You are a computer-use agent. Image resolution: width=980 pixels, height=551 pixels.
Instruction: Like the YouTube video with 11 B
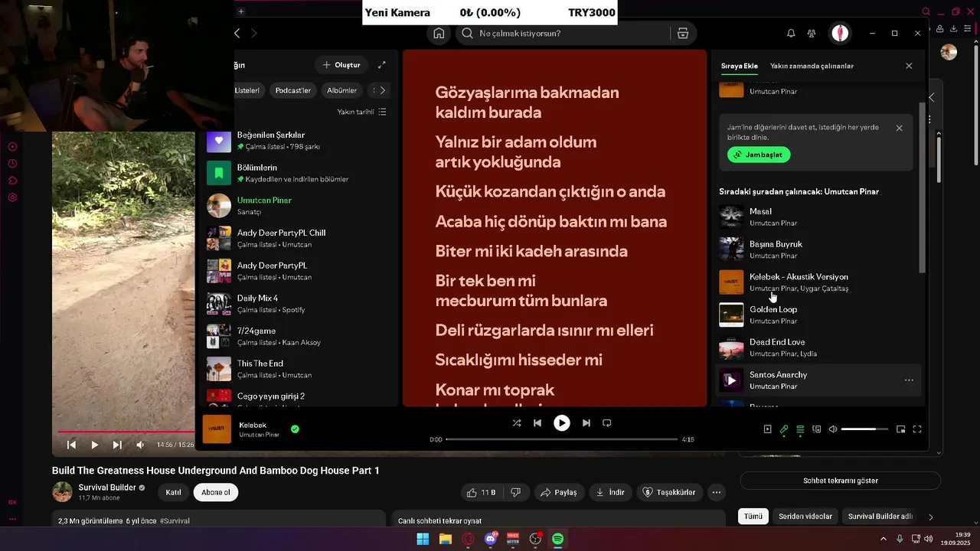482,492
